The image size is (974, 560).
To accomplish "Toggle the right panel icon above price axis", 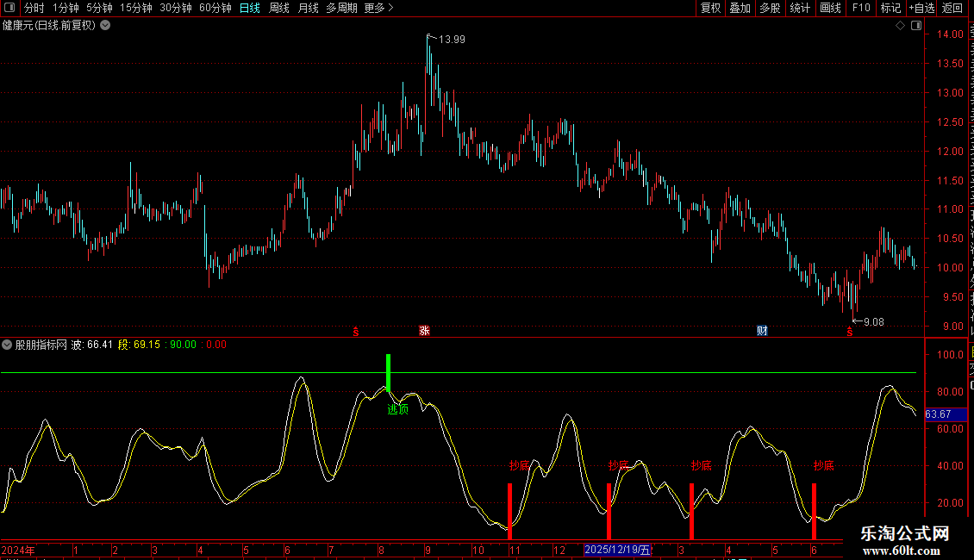I will (x=916, y=26).
